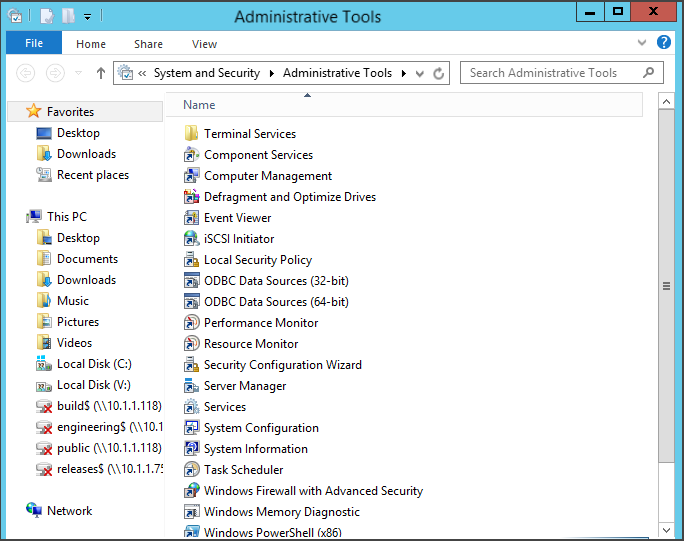684x541 pixels.
Task: Open the address bar history dropdown
Action: (420, 73)
